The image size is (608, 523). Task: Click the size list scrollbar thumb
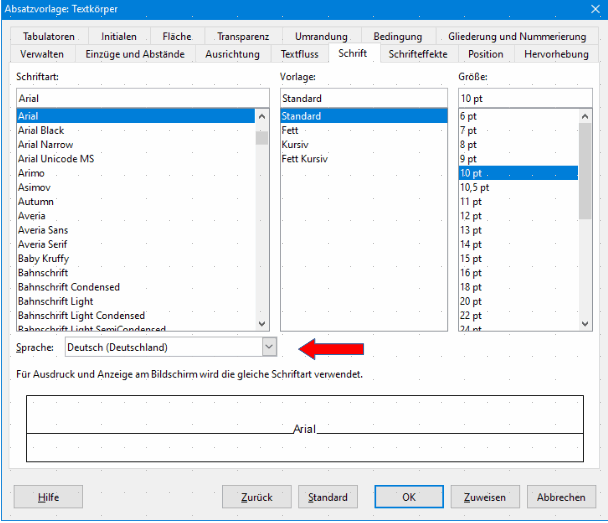[x=585, y=171]
